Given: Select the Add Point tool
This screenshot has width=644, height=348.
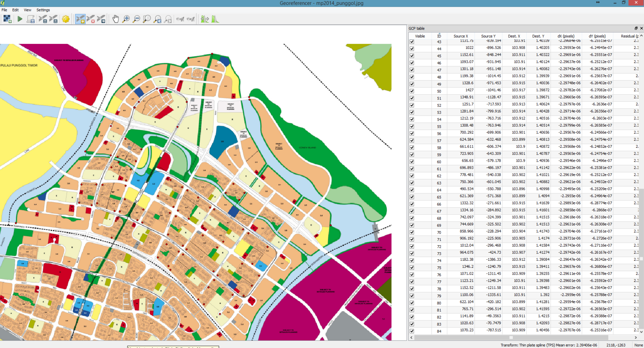Looking at the screenshot, I should (80, 19).
